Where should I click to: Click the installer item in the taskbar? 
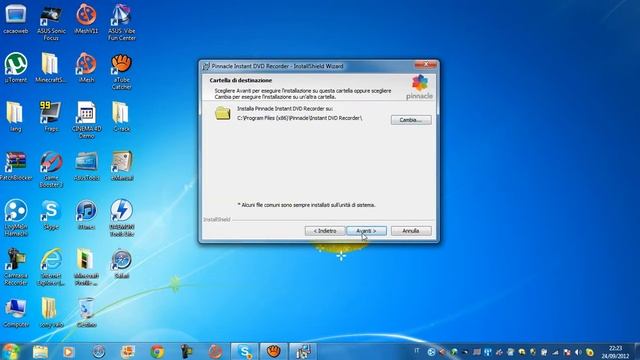[303, 351]
